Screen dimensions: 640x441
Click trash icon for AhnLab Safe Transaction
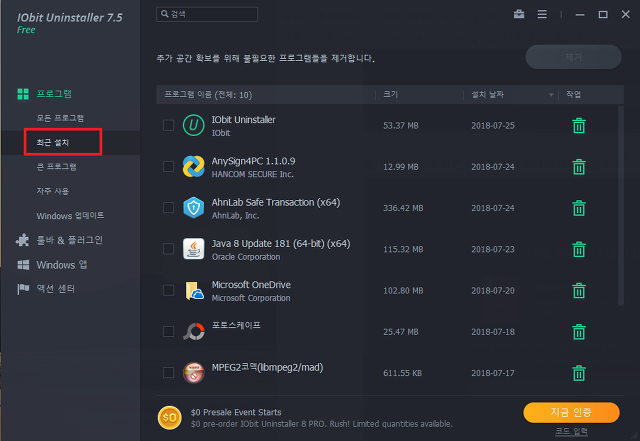(579, 208)
